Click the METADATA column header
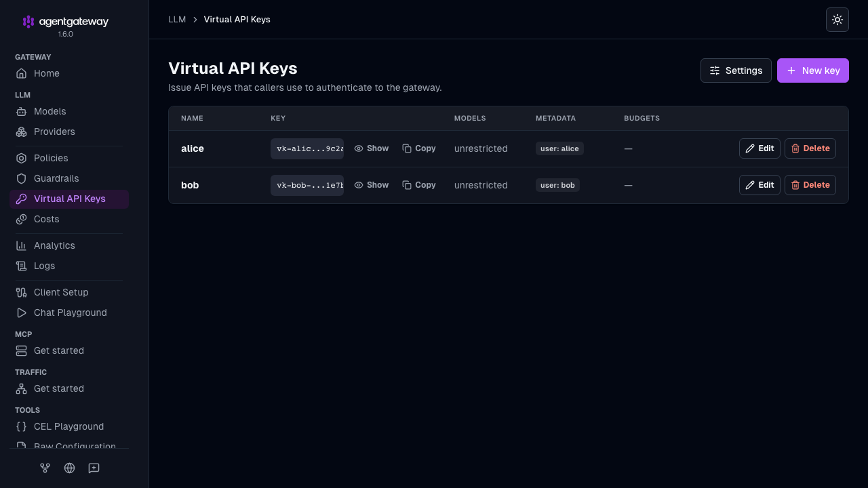Image resolution: width=868 pixels, height=488 pixels. tap(555, 118)
